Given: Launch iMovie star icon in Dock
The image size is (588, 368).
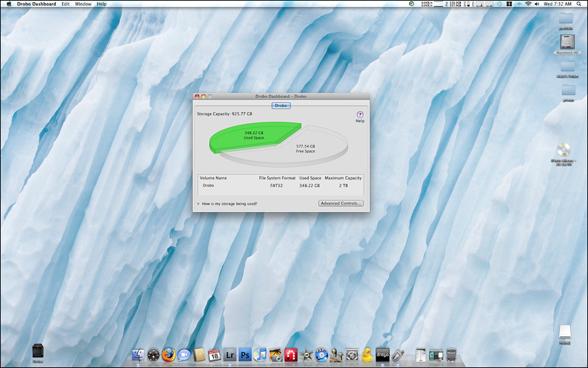Looking at the screenshot, I should click(x=306, y=355).
